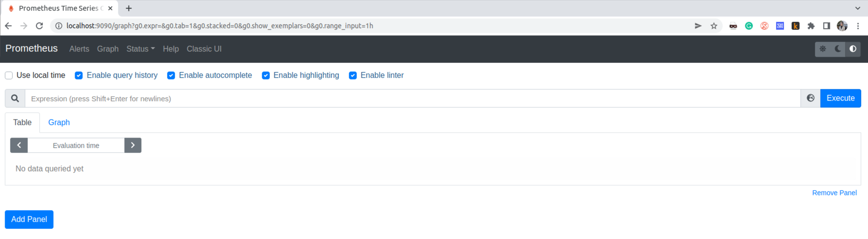This screenshot has width=868, height=239.
Task: Step evaluation time forward
Action: pyautogui.click(x=133, y=145)
